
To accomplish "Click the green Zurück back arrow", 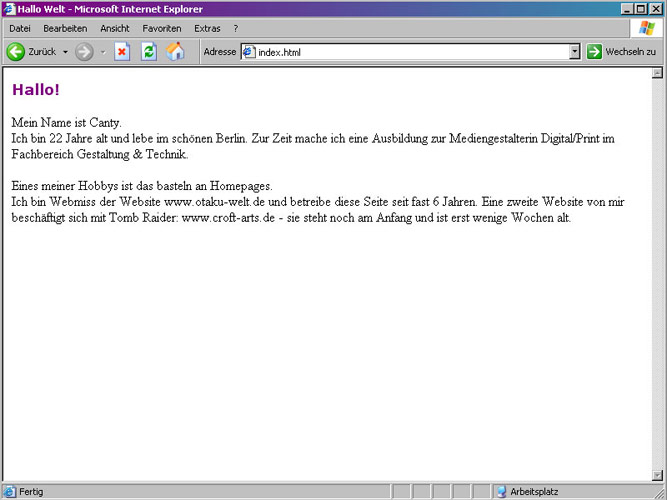I will pos(16,52).
